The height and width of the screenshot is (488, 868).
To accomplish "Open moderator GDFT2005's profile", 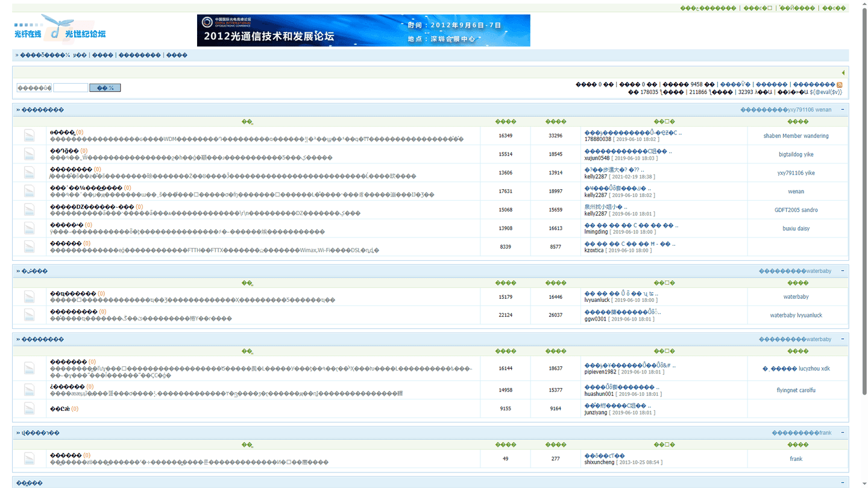I will tap(787, 210).
